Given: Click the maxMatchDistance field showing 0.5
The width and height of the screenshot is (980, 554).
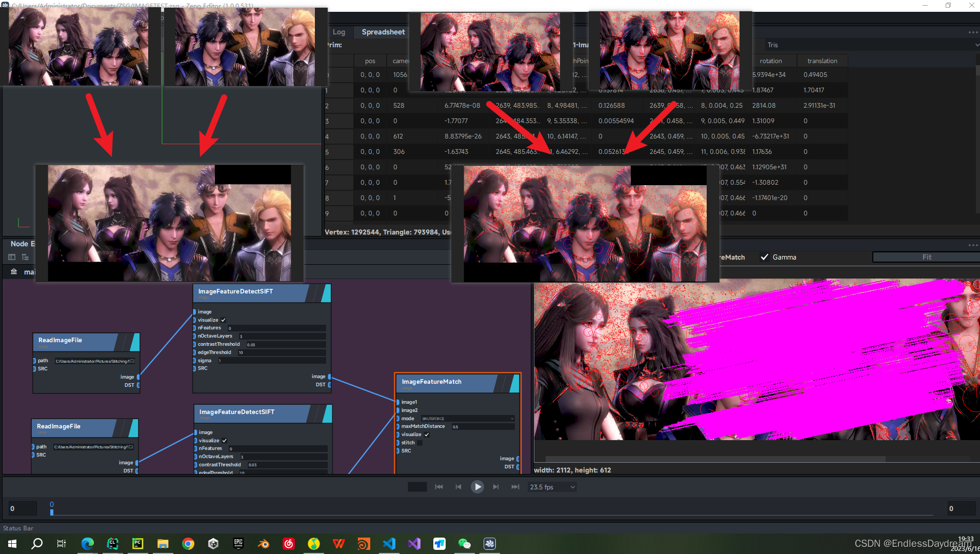Looking at the screenshot, I should click(x=483, y=427).
